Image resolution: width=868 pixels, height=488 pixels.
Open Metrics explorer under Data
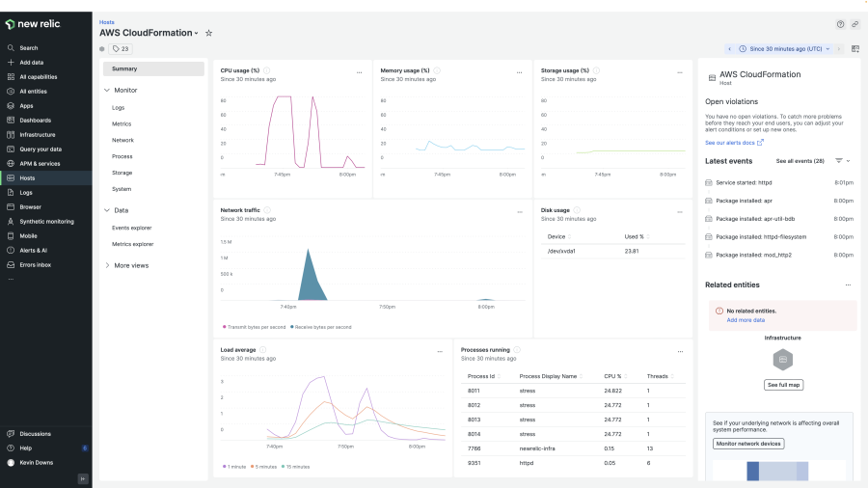[x=133, y=244]
